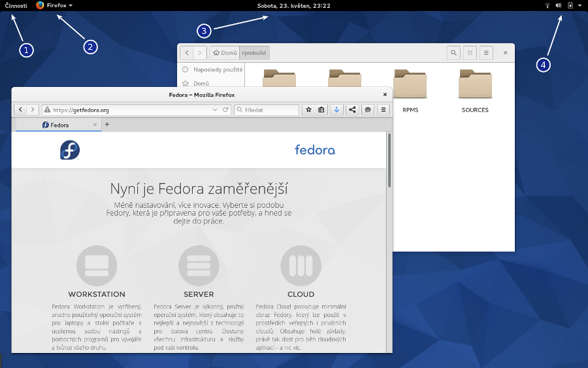Open a new Firefox tab
The image size is (588, 368).
107,124
